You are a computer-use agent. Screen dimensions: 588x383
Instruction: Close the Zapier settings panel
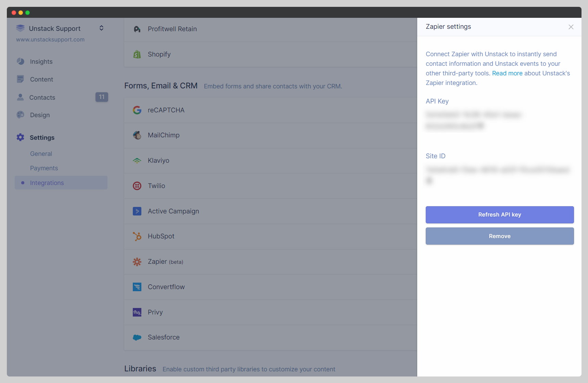click(571, 27)
